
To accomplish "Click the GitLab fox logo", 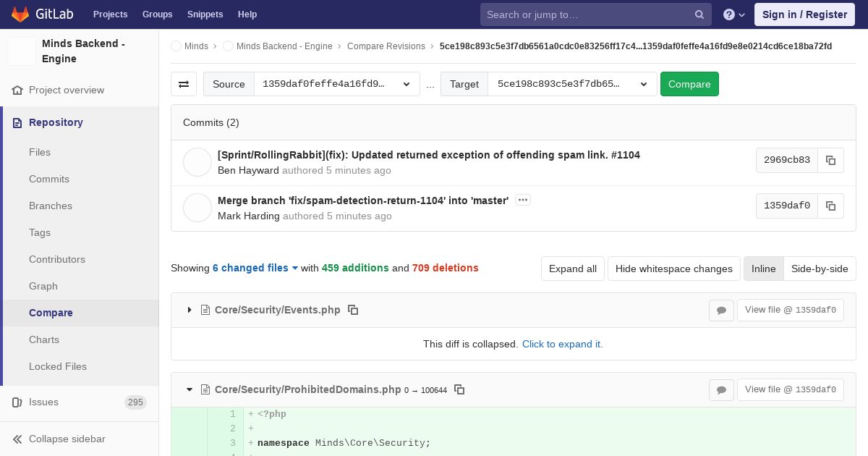I will (x=20, y=14).
